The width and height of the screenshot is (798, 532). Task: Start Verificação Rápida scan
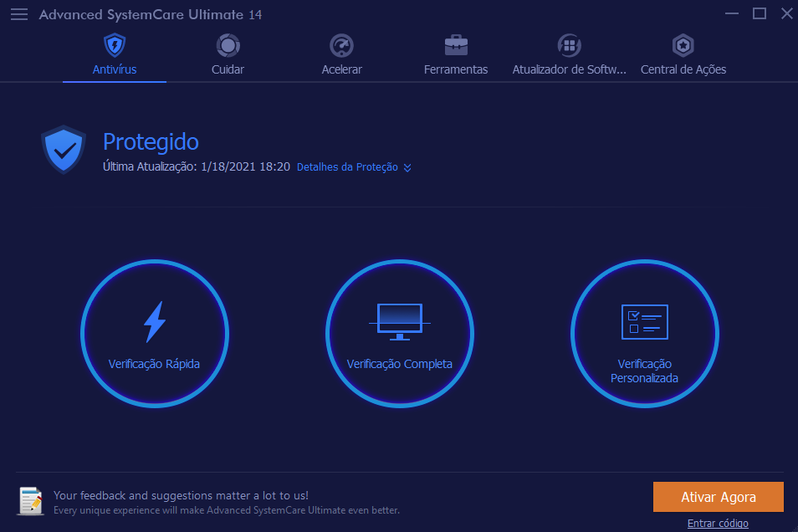click(155, 334)
